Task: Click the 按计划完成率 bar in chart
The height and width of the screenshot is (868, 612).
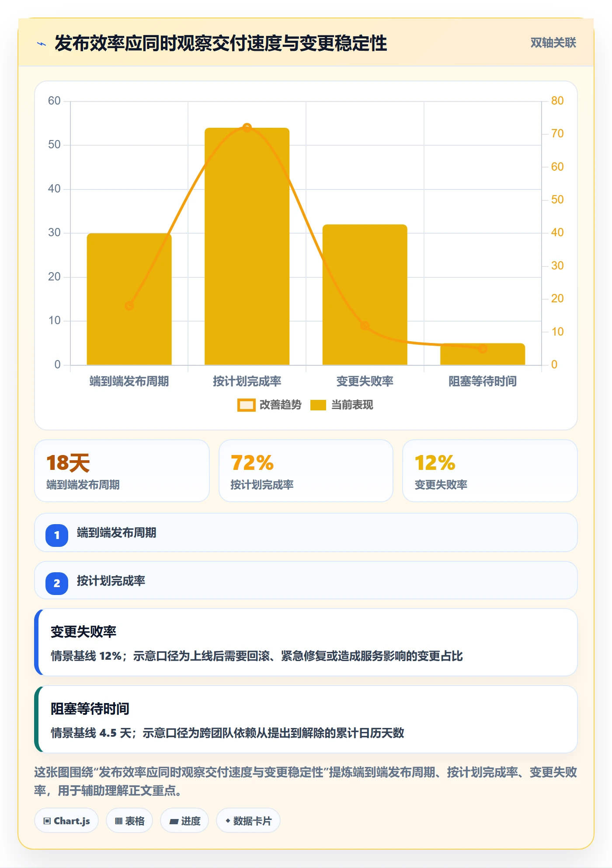Action: tap(247, 246)
